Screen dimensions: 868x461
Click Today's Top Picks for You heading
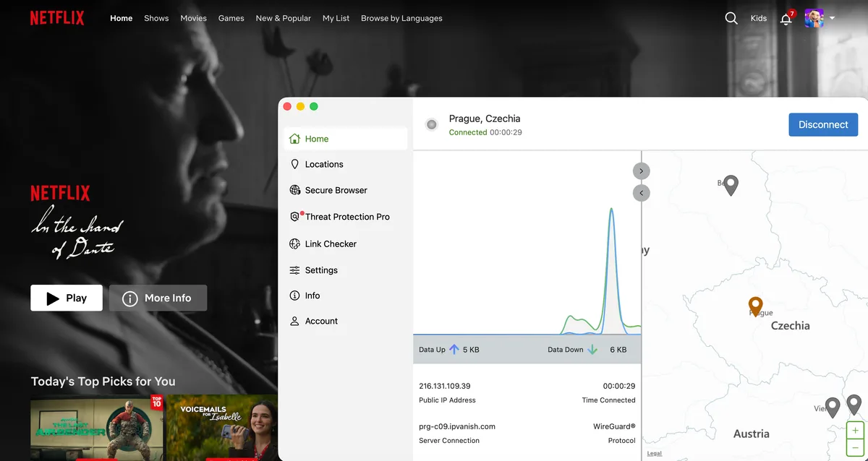pos(103,381)
